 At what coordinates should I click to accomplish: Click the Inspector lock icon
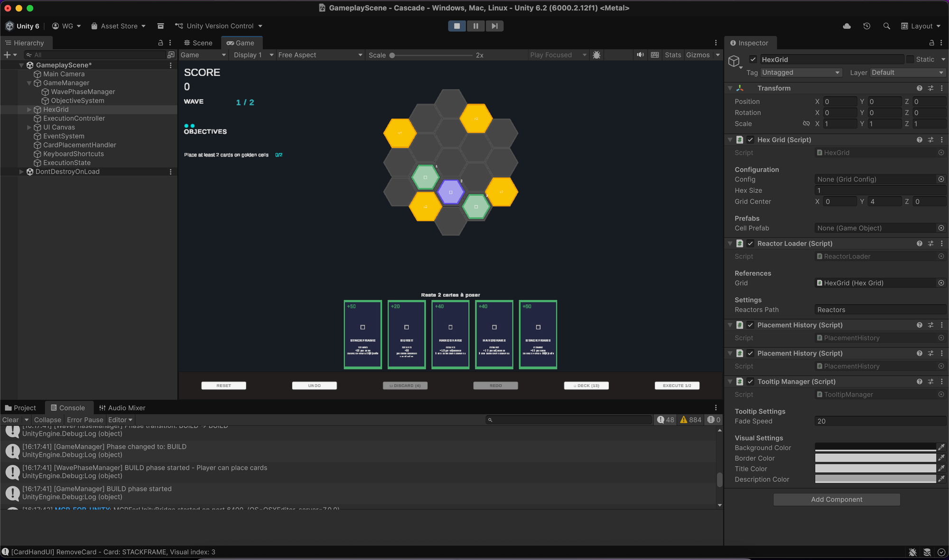tap(931, 43)
